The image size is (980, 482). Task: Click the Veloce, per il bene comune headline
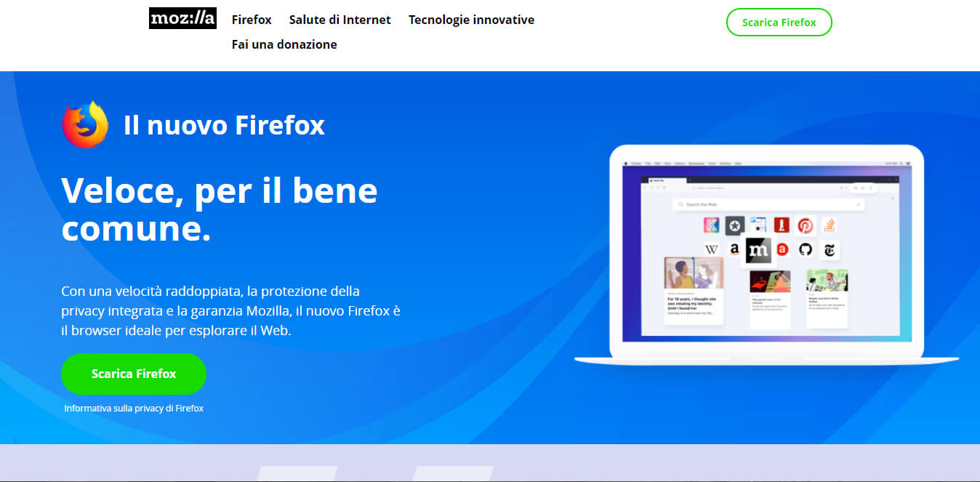click(220, 209)
